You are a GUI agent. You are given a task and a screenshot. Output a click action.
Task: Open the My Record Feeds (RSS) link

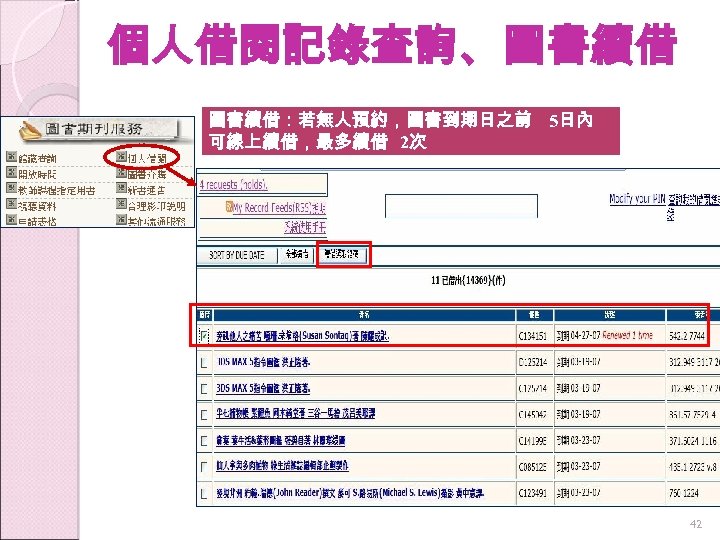pyautogui.click(x=279, y=208)
